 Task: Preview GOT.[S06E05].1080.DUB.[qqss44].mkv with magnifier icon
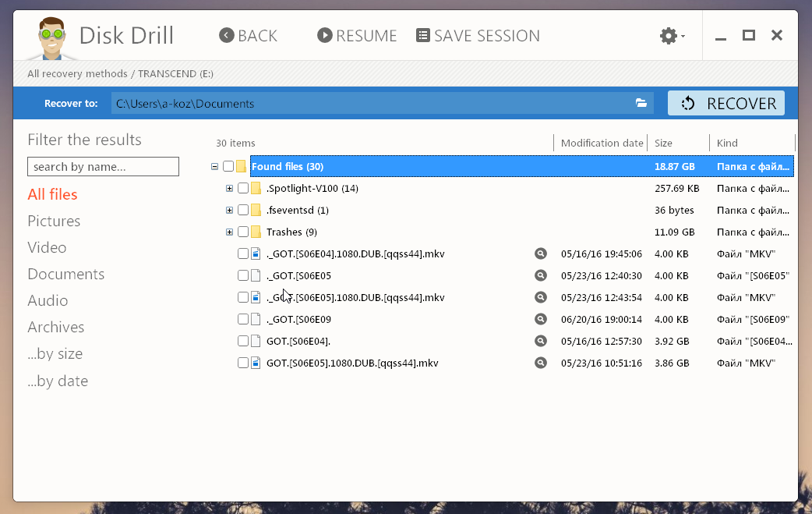click(541, 363)
